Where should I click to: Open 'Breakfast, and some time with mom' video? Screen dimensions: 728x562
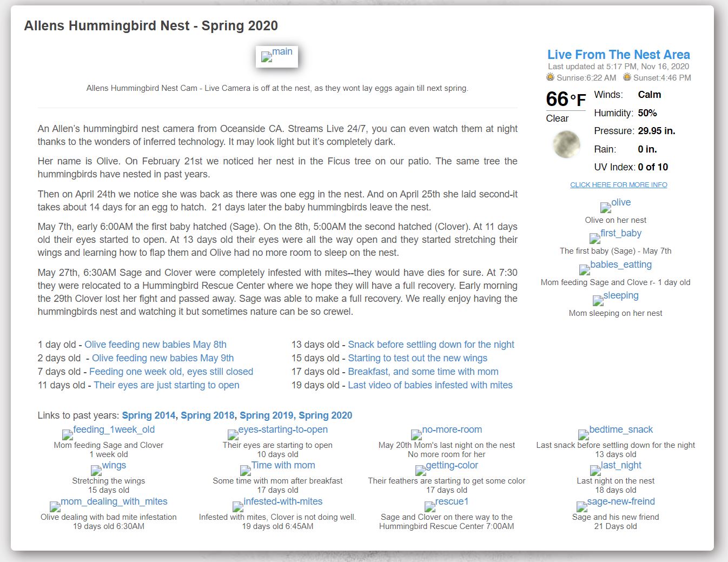tap(423, 372)
